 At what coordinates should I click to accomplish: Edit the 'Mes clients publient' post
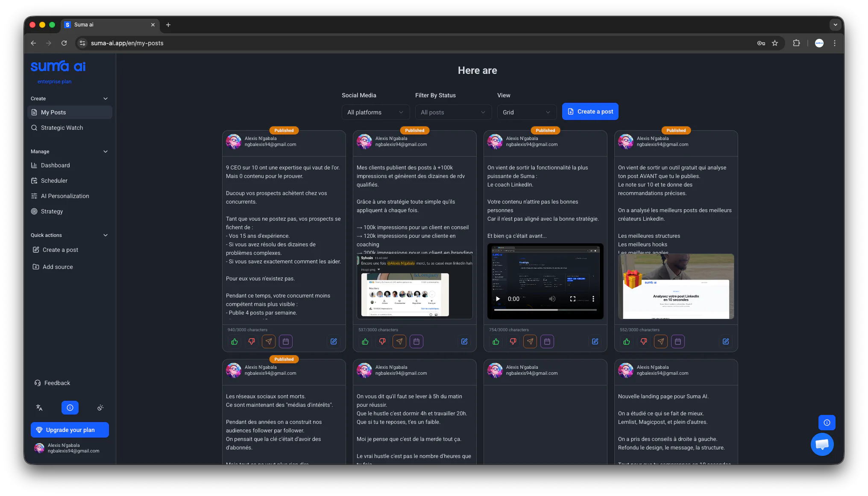click(x=464, y=341)
